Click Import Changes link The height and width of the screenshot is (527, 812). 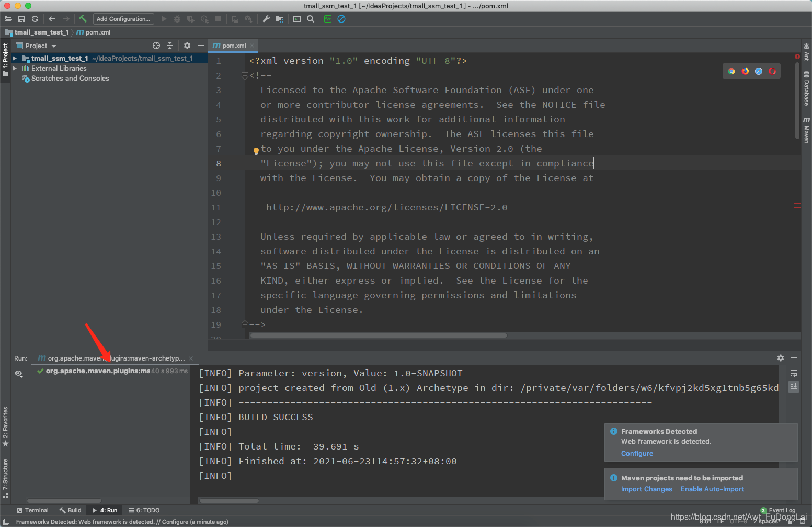pos(646,489)
